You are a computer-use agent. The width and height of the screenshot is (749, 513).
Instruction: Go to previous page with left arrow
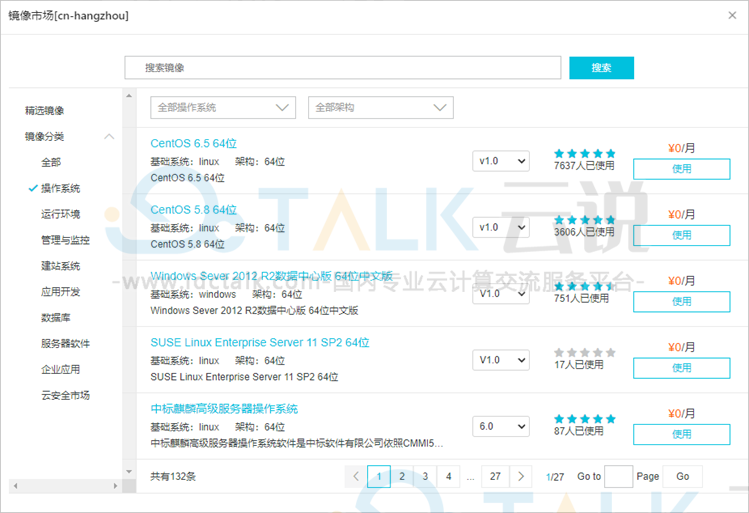click(356, 476)
